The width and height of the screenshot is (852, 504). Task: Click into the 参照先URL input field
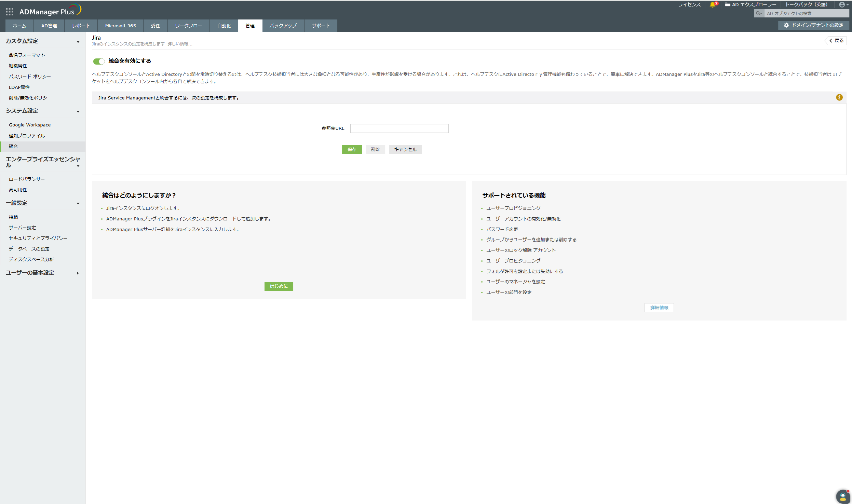point(399,128)
